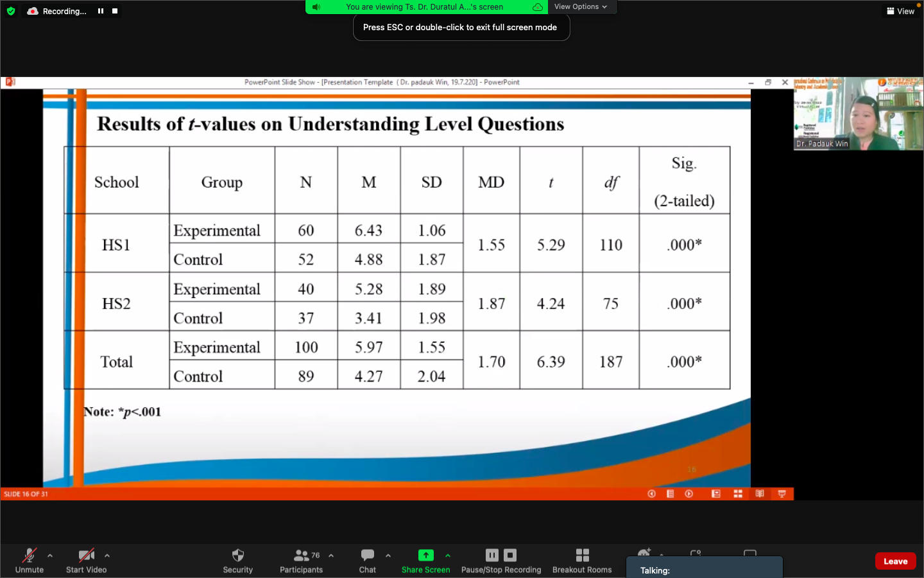Click the green Share Screen icon

[425, 556]
